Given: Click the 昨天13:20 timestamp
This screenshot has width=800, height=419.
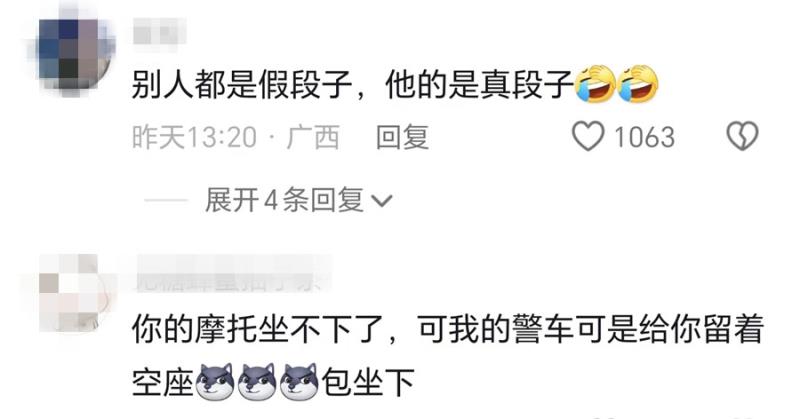Looking at the screenshot, I should point(194,137).
